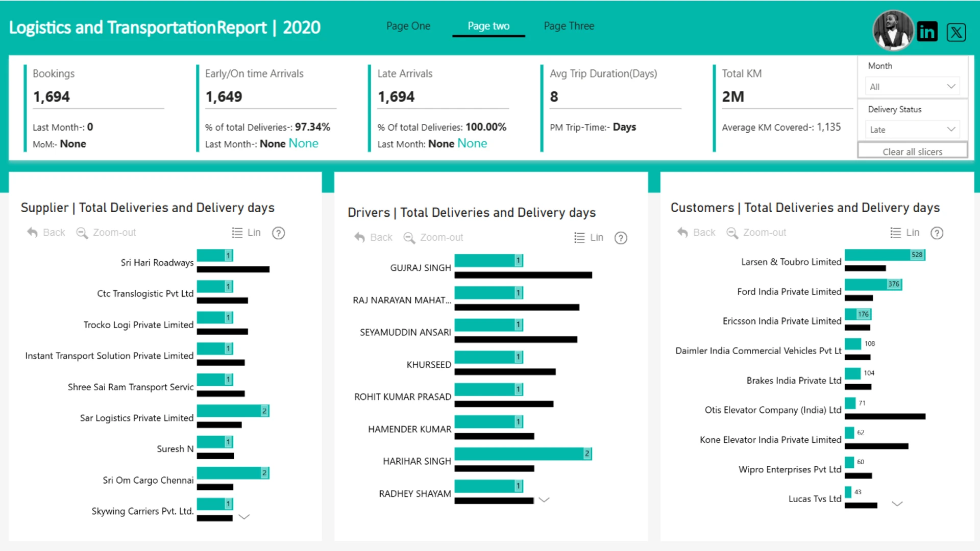Click Zoom-out magnifier in Customers chart
The image size is (980, 551).
pos(732,233)
